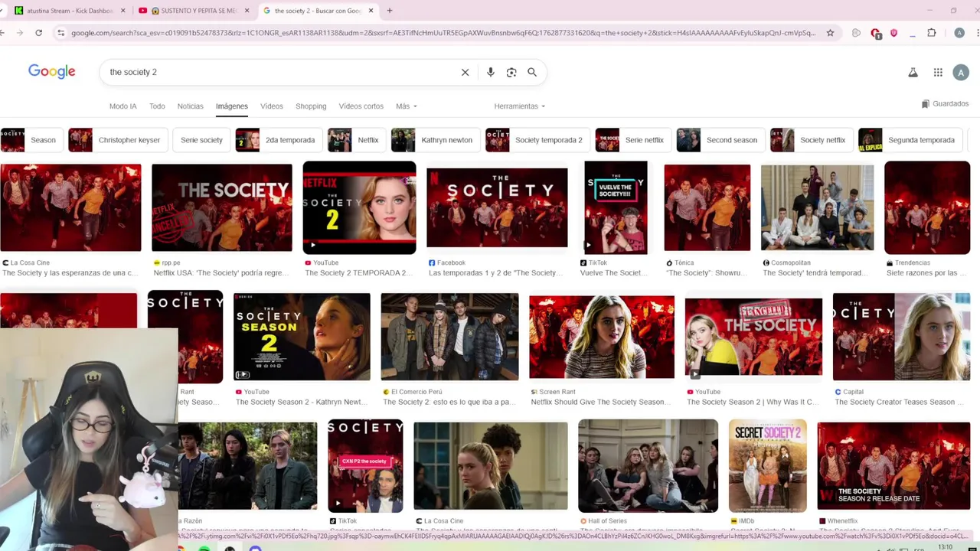The height and width of the screenshot is (551, 980).
Task: Select the Serie netflix filter chip
Action: (x=633, y=140)
